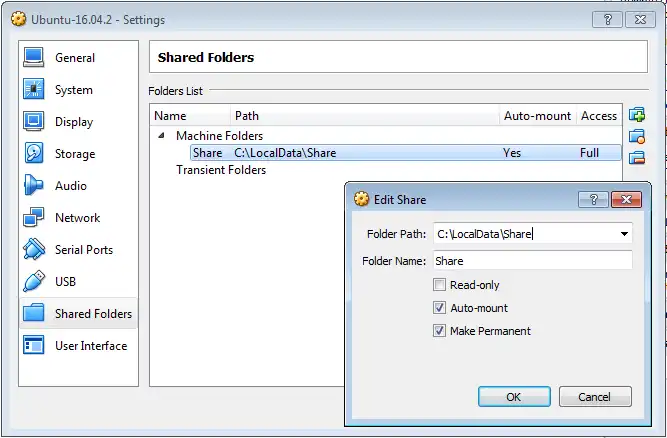The image size is (667, 438).
Task: Open the Serial Ports settings page
Action: (79, 249)
